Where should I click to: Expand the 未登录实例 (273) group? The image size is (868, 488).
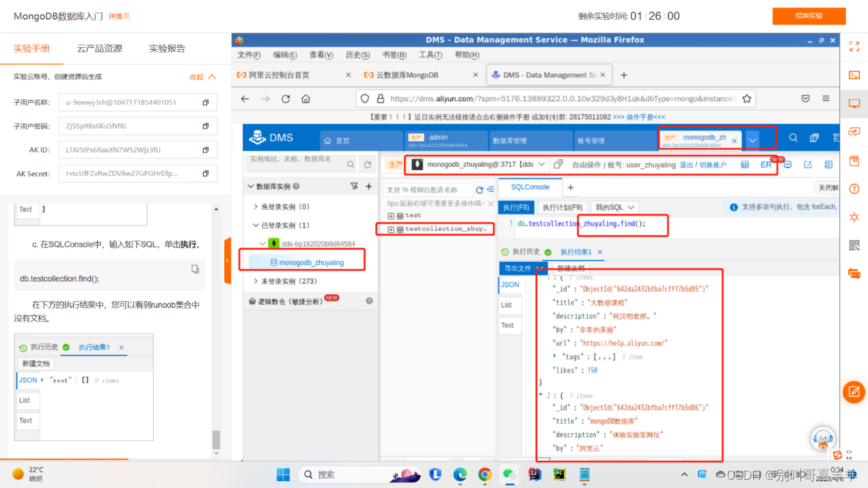(x=256, y=281)
